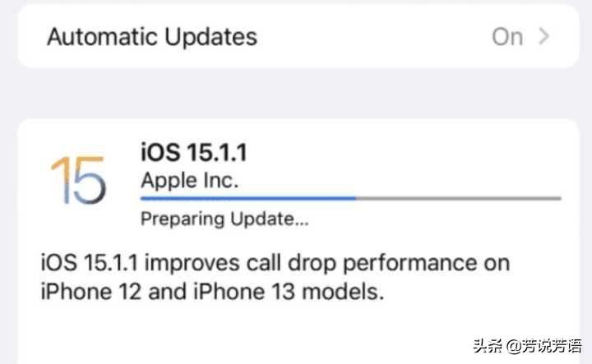Click the grey unfilled progress bar portion
Viewport: 592px width, 364px height.
(x=459, y=198)
